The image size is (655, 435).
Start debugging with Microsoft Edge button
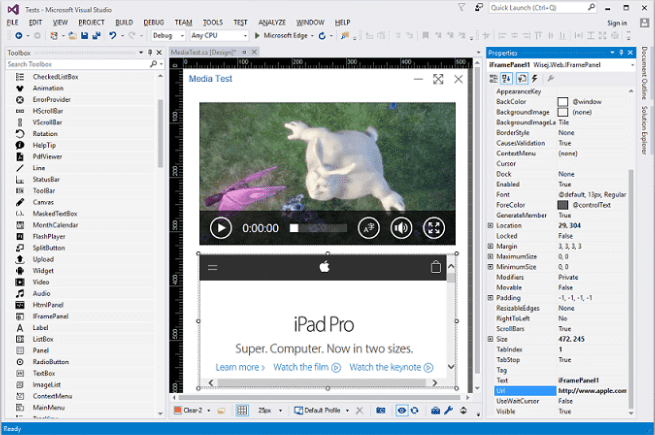click(281, 36)
